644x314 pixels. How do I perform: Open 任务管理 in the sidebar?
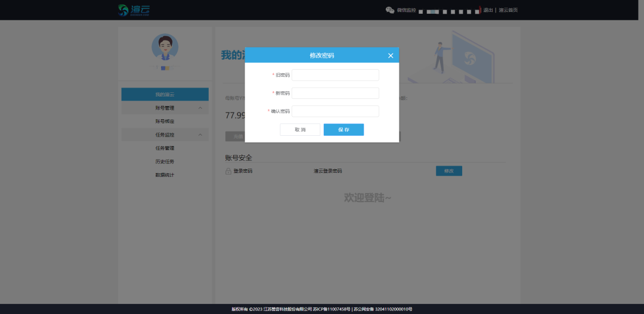(165, 148)
